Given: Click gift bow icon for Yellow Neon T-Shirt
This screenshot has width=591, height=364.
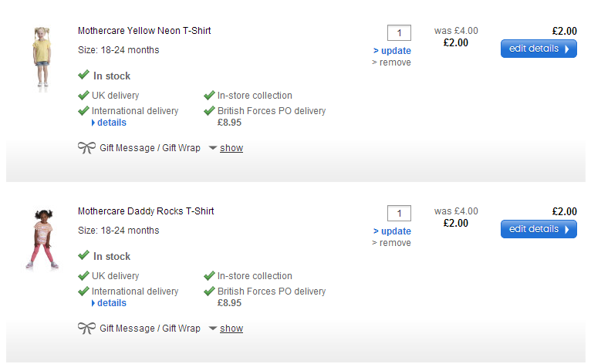Looking at the screenshot, I should pos(86,148).
